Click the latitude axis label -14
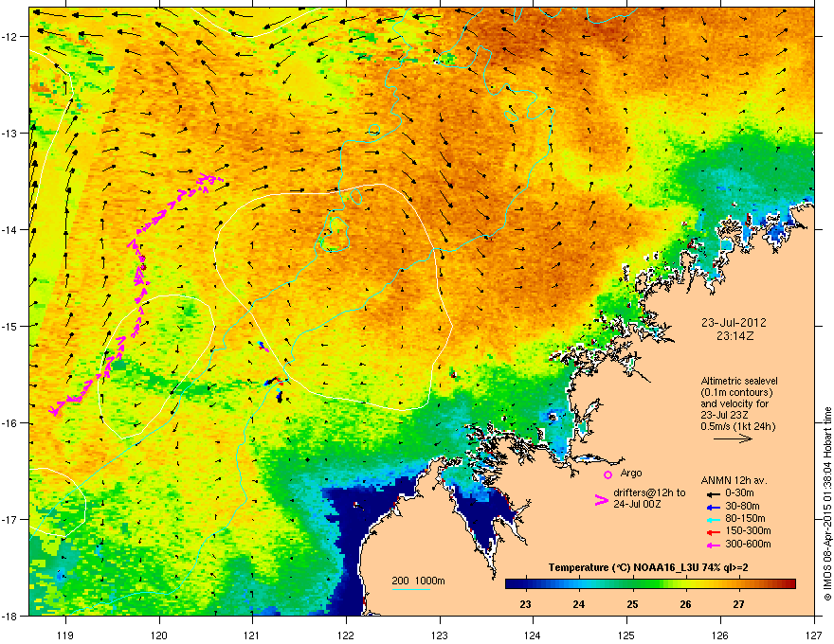The image size is (834, 644). pyautogui.click(x=10, y=230)
